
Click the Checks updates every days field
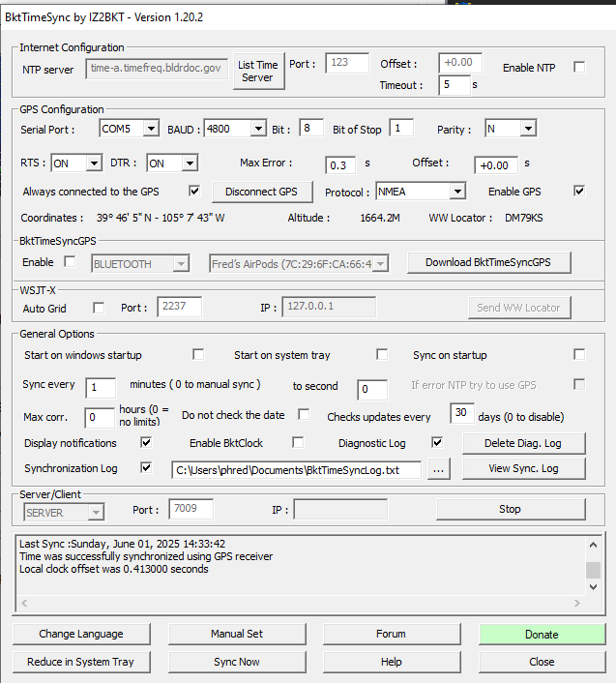click(x=462, y=412)
